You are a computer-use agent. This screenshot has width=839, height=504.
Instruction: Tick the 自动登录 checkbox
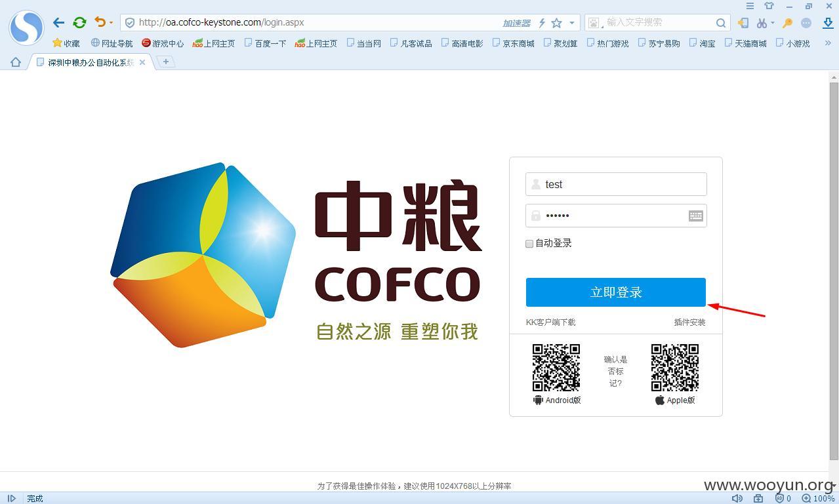529,244
